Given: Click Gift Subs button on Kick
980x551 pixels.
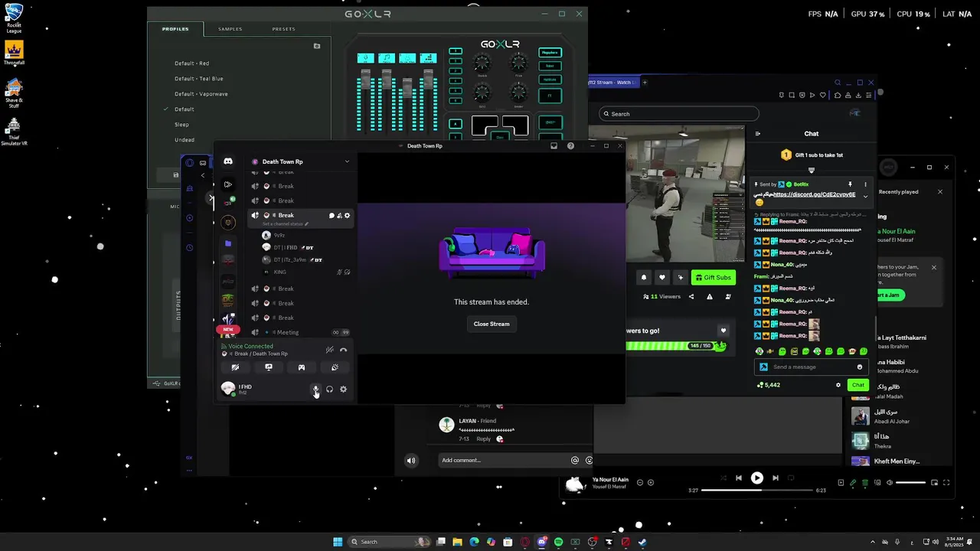Looking at the screenshot, I should pos(714,278).
